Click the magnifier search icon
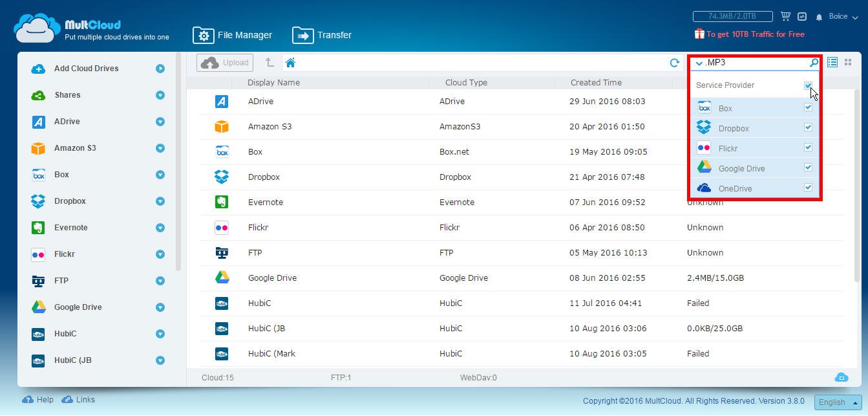This screenshot has height=416, width=868. [x=814, y=63]
